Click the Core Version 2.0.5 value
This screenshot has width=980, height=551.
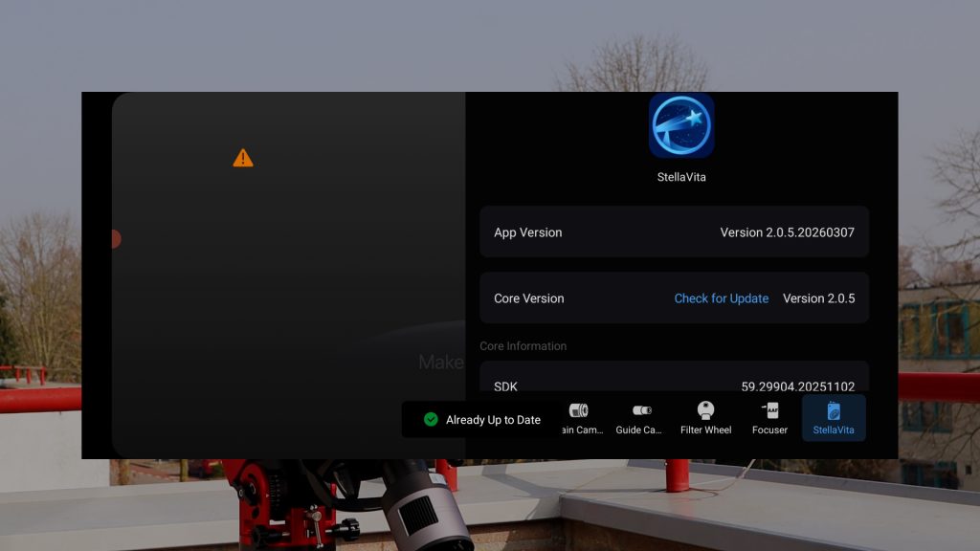[x=818, y=298]
